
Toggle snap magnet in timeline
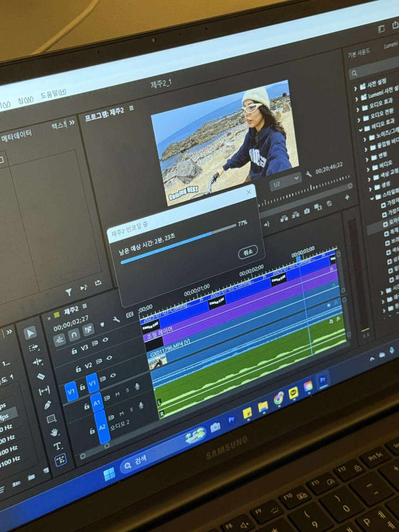tap(74, 335)
